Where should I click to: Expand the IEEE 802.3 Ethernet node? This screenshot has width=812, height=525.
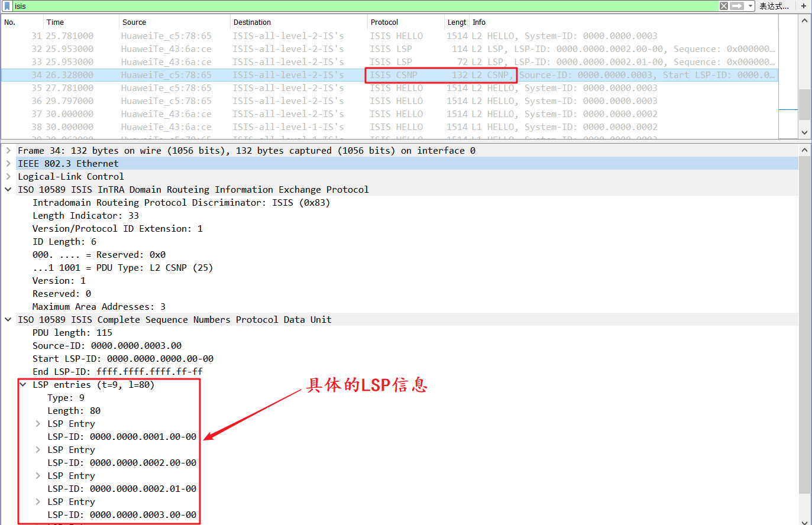[x=8, y=164]
